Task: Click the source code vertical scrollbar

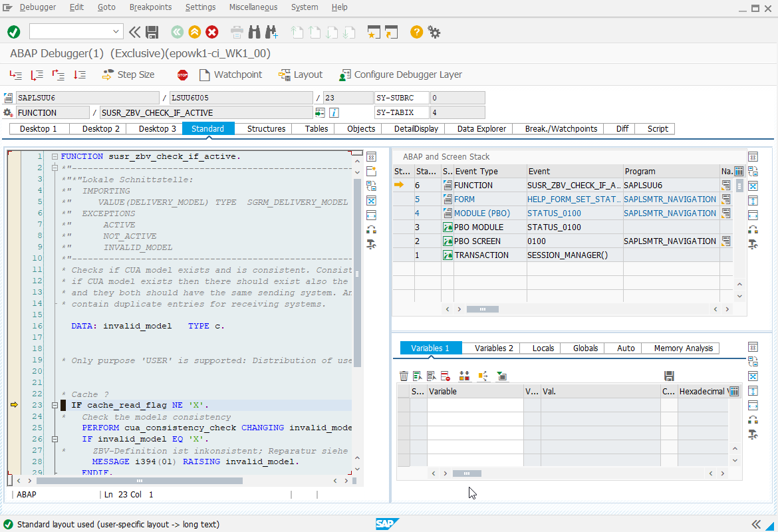Action: tap(357, 273)
